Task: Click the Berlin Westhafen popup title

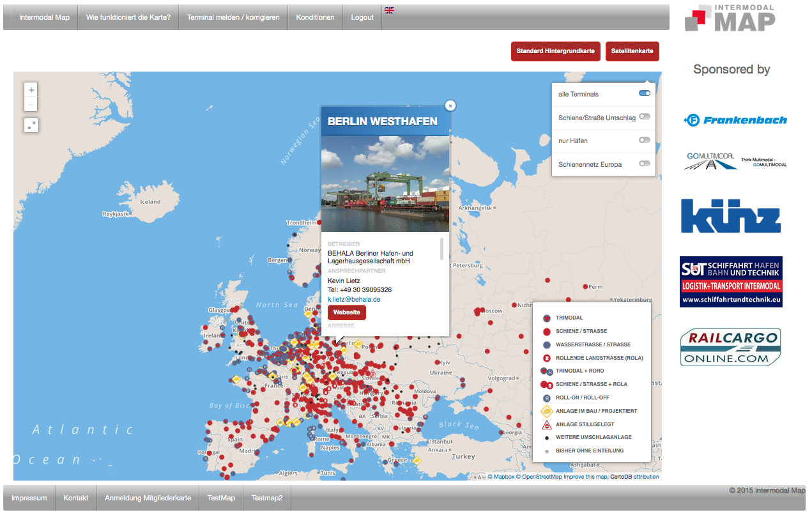Action: click(x=382, y=121)
